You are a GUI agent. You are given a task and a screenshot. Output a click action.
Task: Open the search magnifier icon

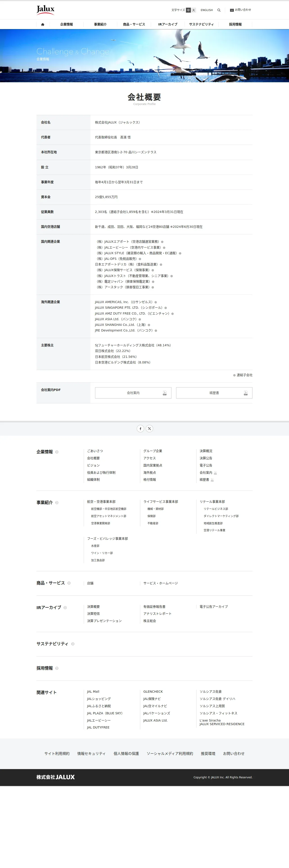(x=219, y=10)
